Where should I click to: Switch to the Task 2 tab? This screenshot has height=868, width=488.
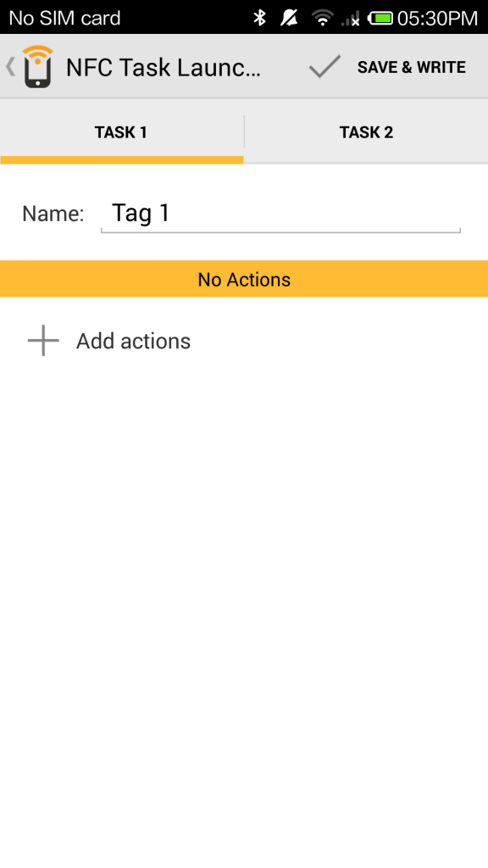(366, 132)
